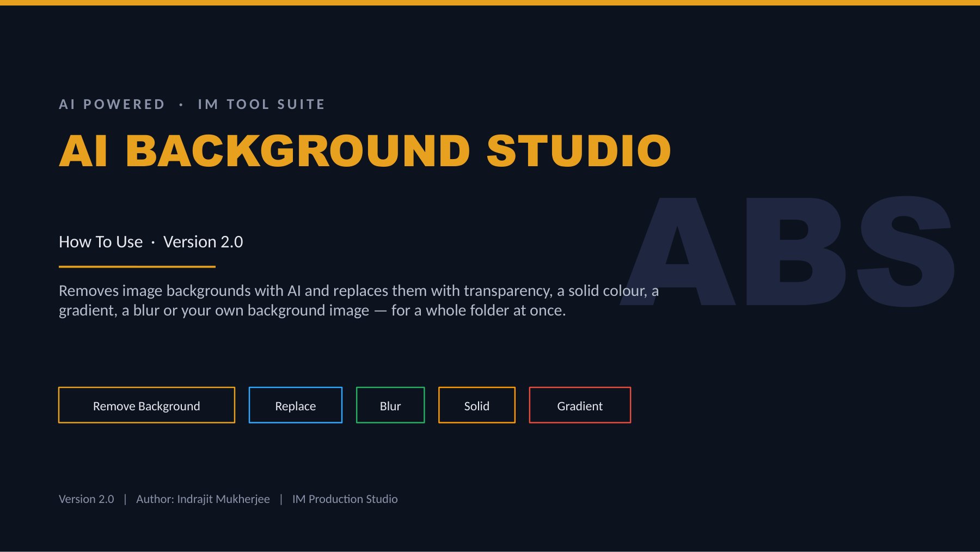
Task: Click the Solid box
Action: [x=477, y=405]
